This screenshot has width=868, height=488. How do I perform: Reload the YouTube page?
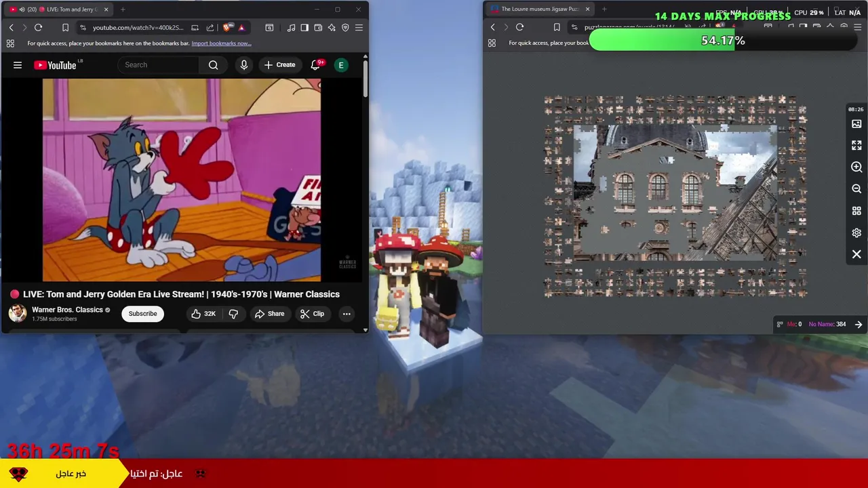coord(38,27)
